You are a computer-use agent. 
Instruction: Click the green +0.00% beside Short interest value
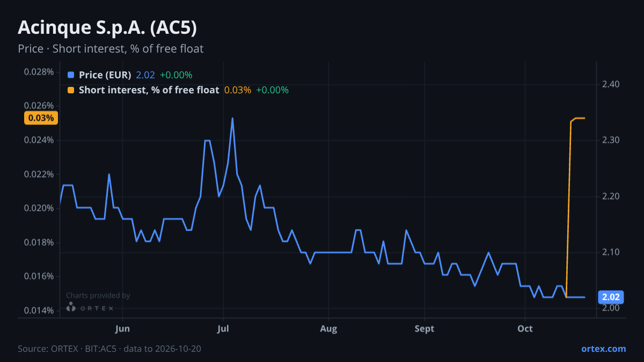(273, 90)
